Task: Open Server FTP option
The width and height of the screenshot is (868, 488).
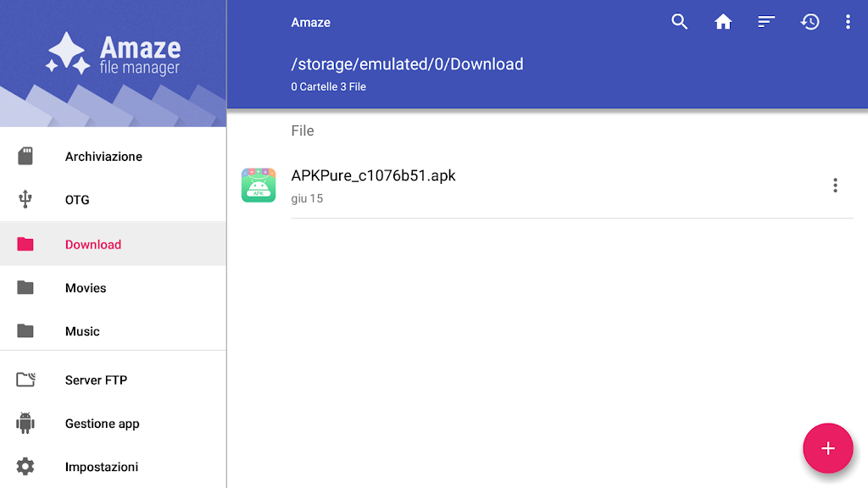Action: [96, 380]
